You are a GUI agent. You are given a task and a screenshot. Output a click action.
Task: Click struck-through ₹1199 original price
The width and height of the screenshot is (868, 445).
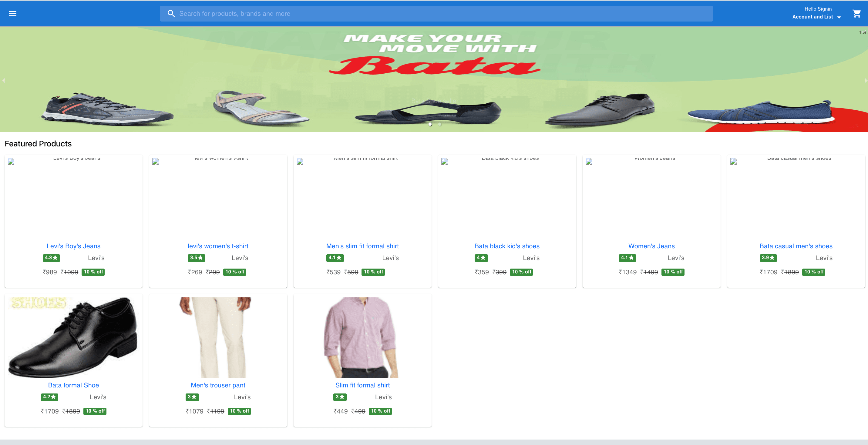coord(215,411)
